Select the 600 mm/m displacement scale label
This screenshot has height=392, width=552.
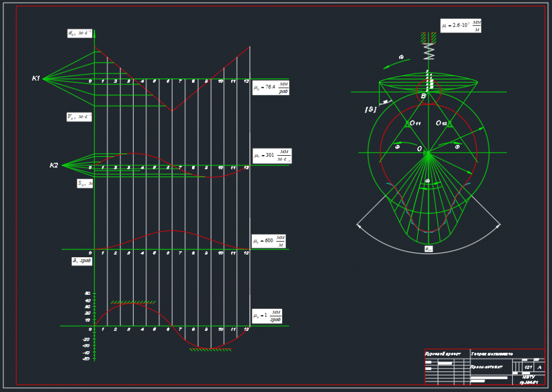(x=269, y=241)
